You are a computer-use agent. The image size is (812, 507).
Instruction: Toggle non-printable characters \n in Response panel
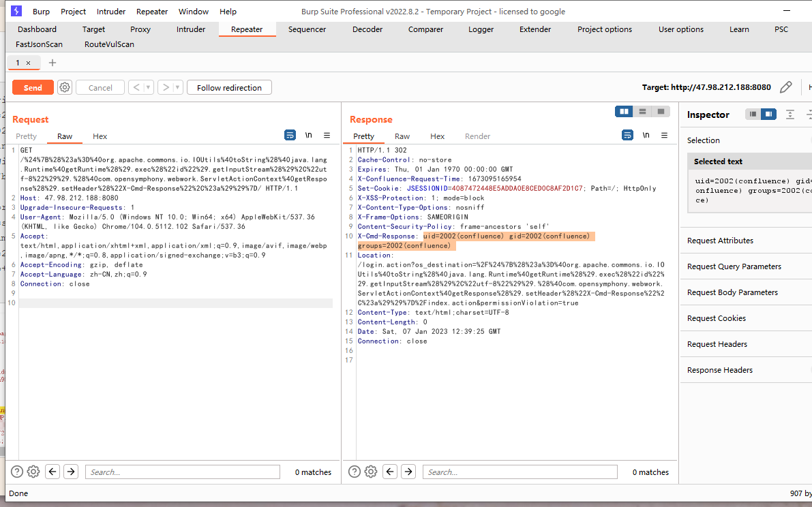pos(646,135)
